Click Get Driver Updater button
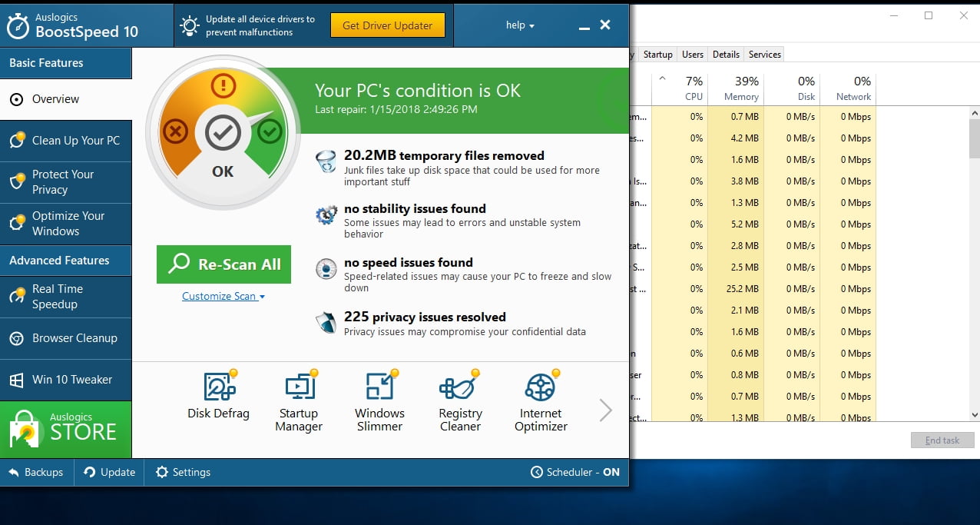The image size is (980, 525). (x=388, y=25)
